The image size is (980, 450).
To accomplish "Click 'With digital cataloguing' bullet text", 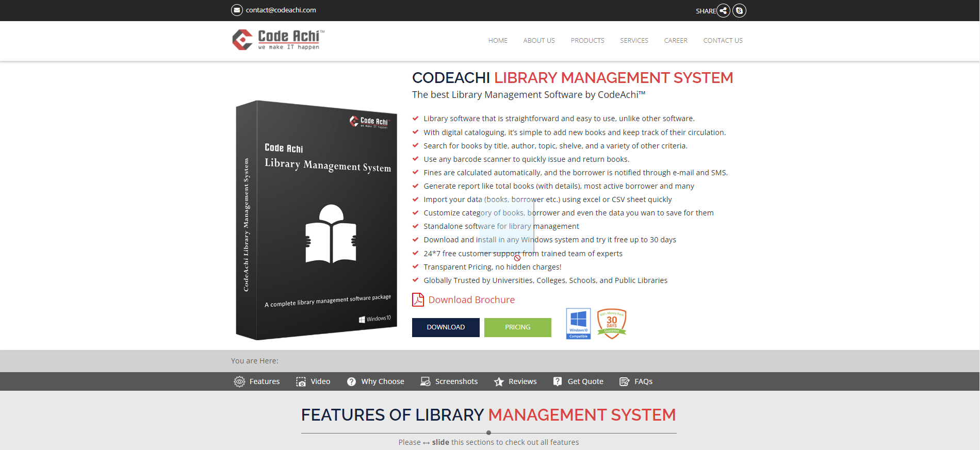I will pos(575,132).
